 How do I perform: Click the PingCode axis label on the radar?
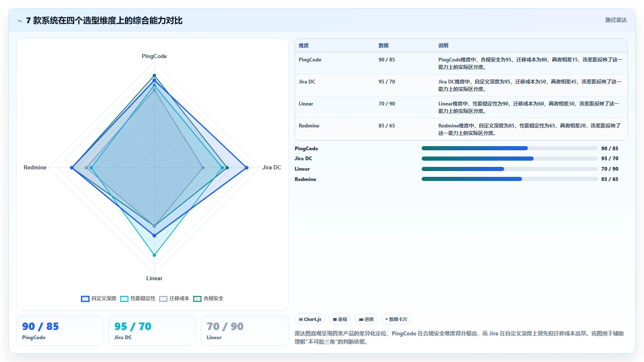click(x=154, y=56)
